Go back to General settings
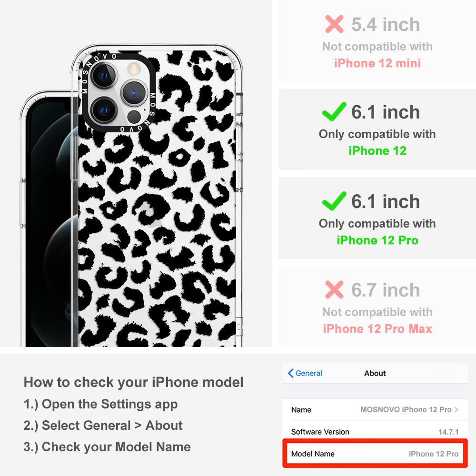This screenshot has width=476, height=476. tap(305, 373)
